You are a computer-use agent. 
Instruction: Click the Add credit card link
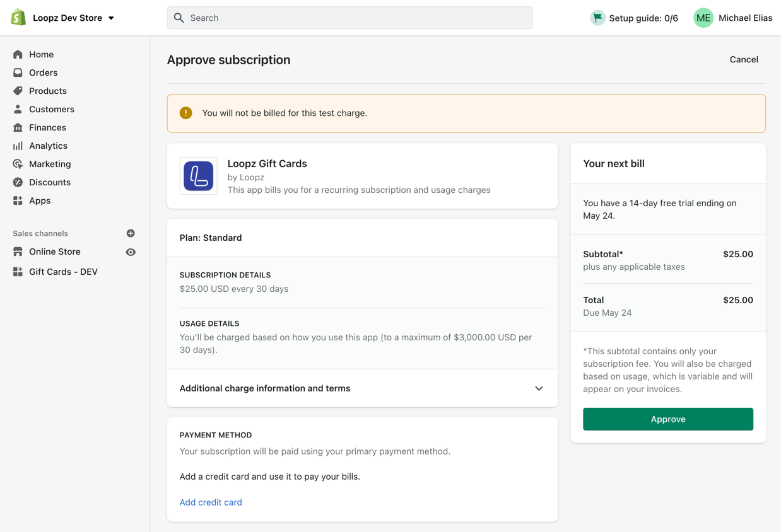(x=211, y=502)
